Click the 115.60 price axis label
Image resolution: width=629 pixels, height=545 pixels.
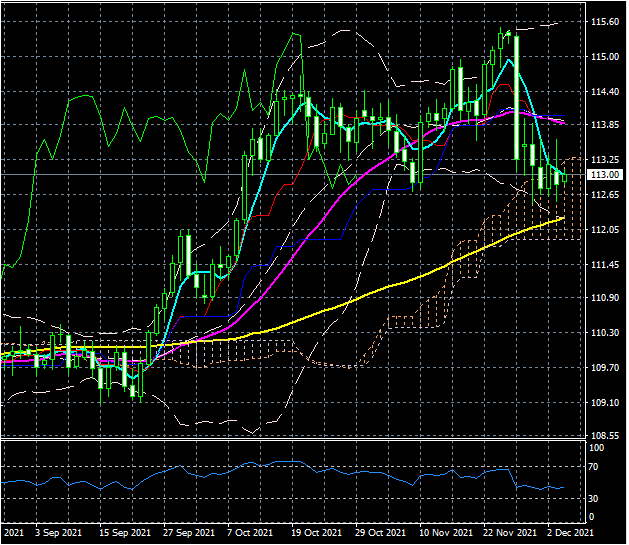coord(605,22)
